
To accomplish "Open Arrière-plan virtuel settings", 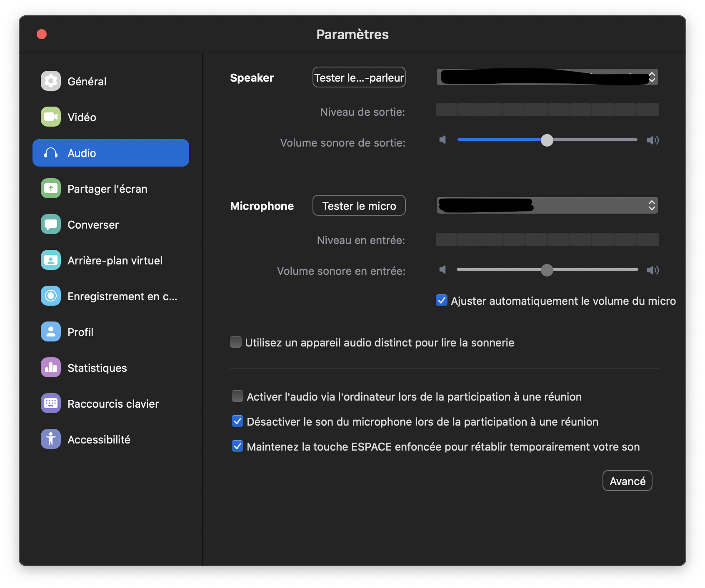I will click(111, 260).
